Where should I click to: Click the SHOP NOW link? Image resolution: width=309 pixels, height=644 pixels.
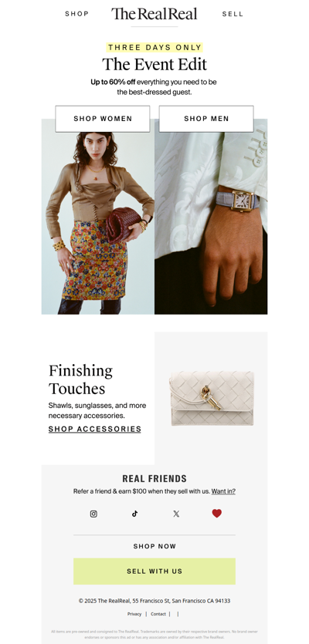[154, 546]
